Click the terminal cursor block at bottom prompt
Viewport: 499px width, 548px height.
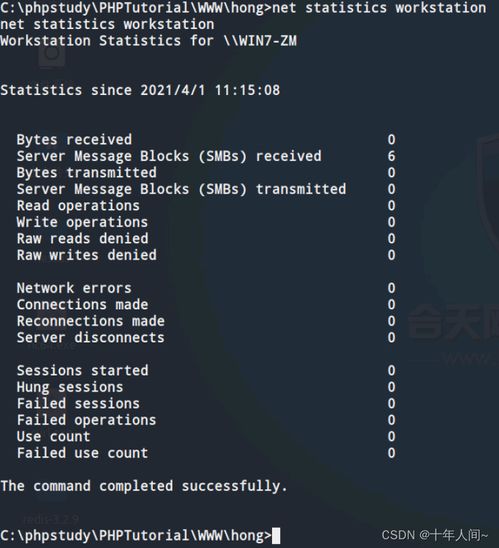coord(276,536)
